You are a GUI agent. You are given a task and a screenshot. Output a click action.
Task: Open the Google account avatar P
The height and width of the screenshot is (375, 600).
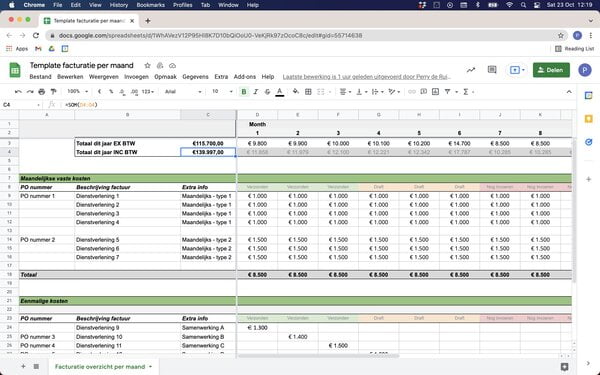(585, 70)
